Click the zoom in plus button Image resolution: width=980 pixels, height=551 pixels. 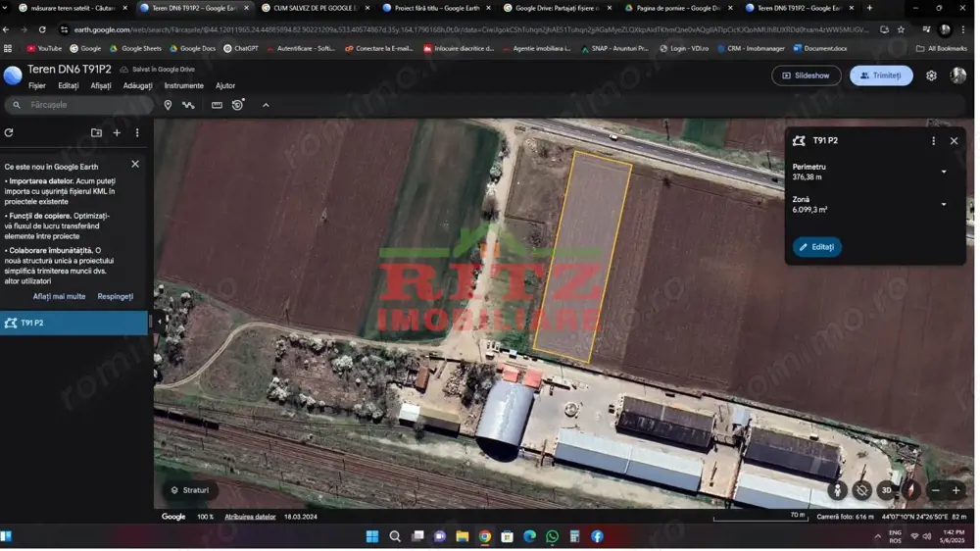(x=956, y=490)
